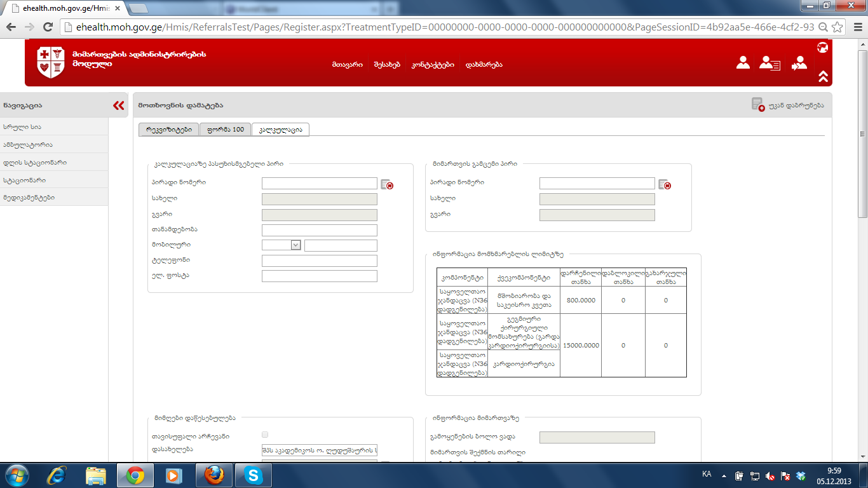Bookmark page with the star icon in address bar
868x488 pixels.
[837, 27]
